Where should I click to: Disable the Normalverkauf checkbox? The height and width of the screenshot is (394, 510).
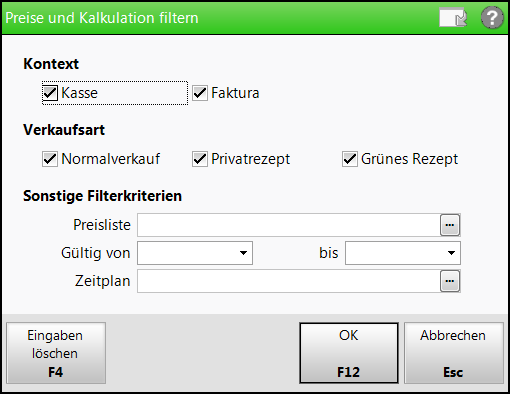(x=50, y=159)
